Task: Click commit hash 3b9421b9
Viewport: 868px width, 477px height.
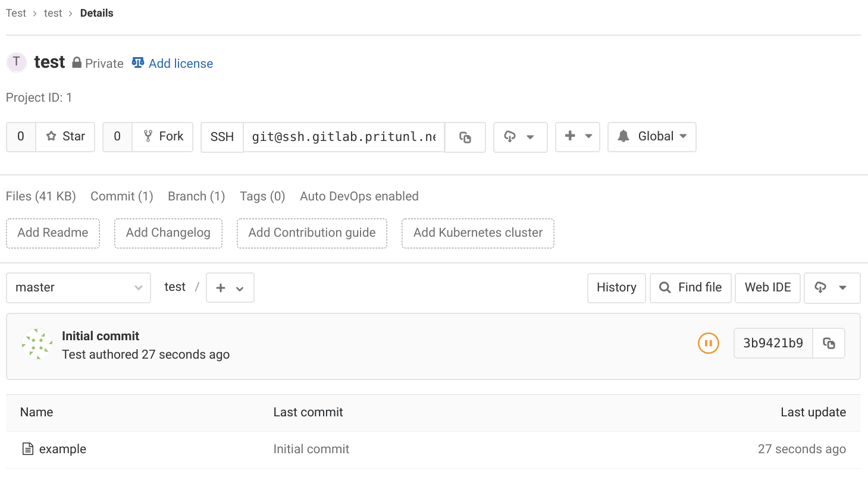Action: pos(773,343)
